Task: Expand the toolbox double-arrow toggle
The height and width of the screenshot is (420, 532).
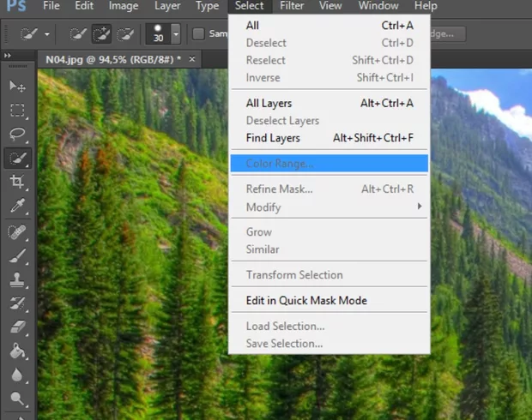Action: (x=8, y=56)
